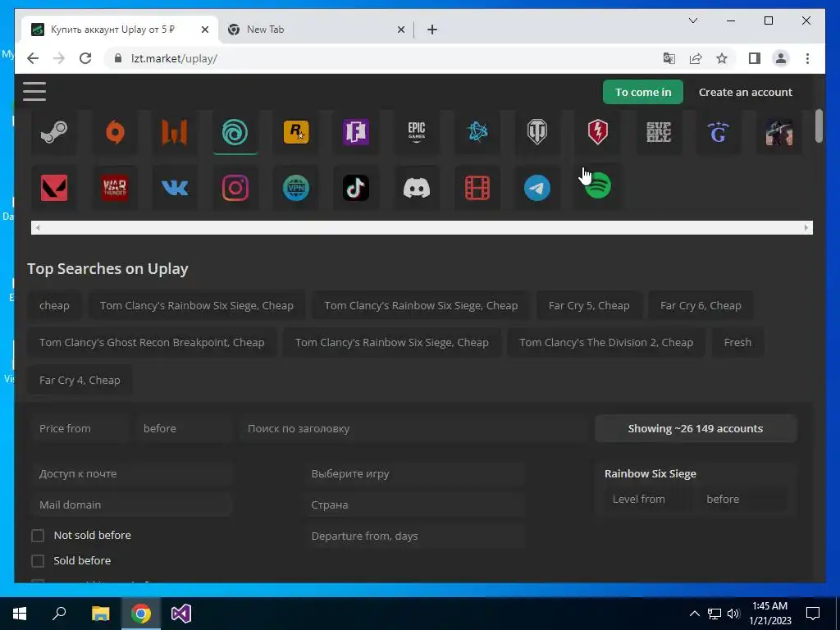The image size is (840, 630).
Task: Open the World of Tanks category icon
Action: coord(537,132)
